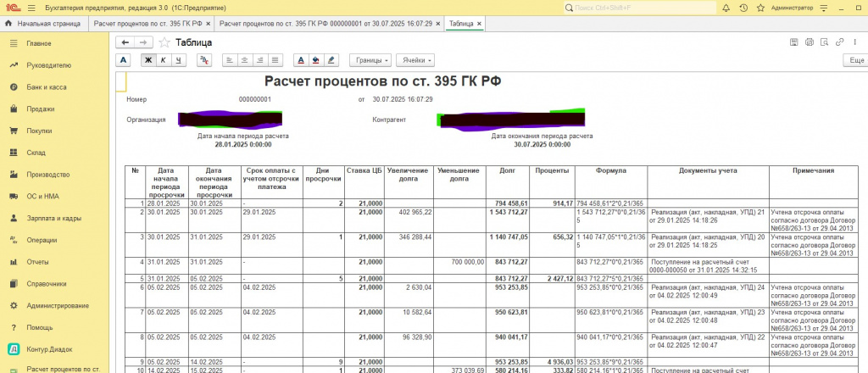Close the Расчет процентов 000000001 tab
Image resolution: width=868 pixels, height=373 pixels.
point(438,24)
